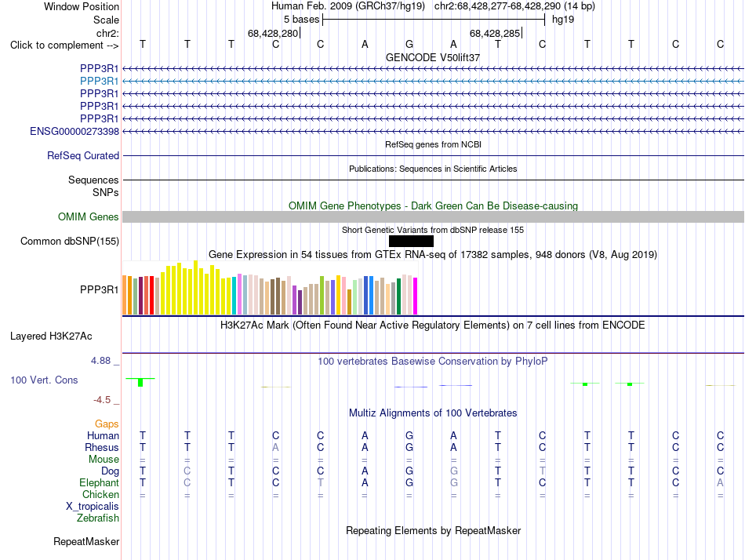Open the H3K27Ac Mark track title
Image resolution: width=745 pixels, height=560 pixels.
[x=433, y=325]
